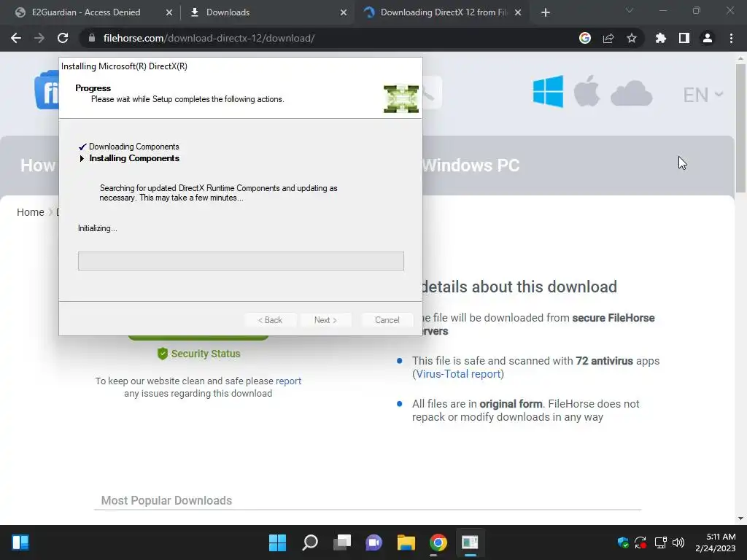Click Cancel in DirectX installer
This screenshot has width=747, height=560.
point(387,320)
